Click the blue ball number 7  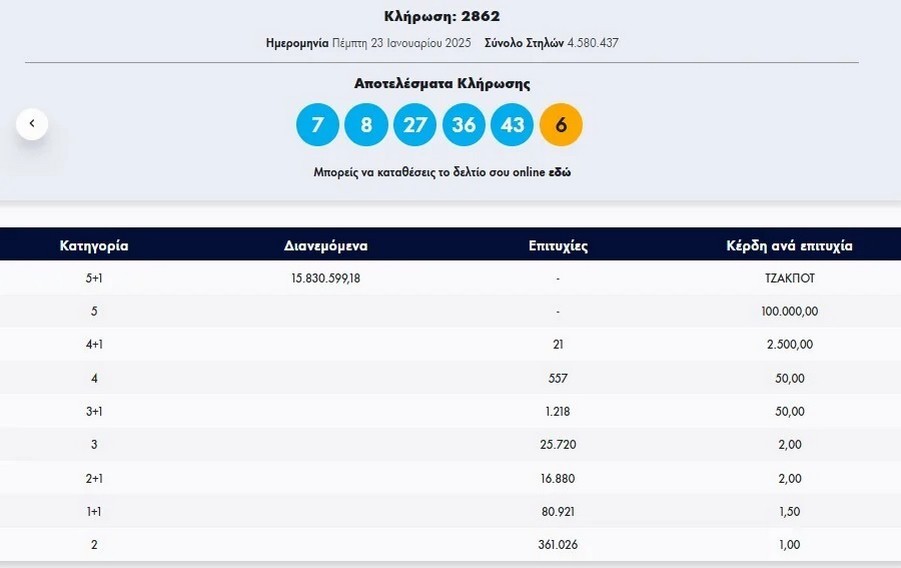pyautogui.click(x=318, y=125)
